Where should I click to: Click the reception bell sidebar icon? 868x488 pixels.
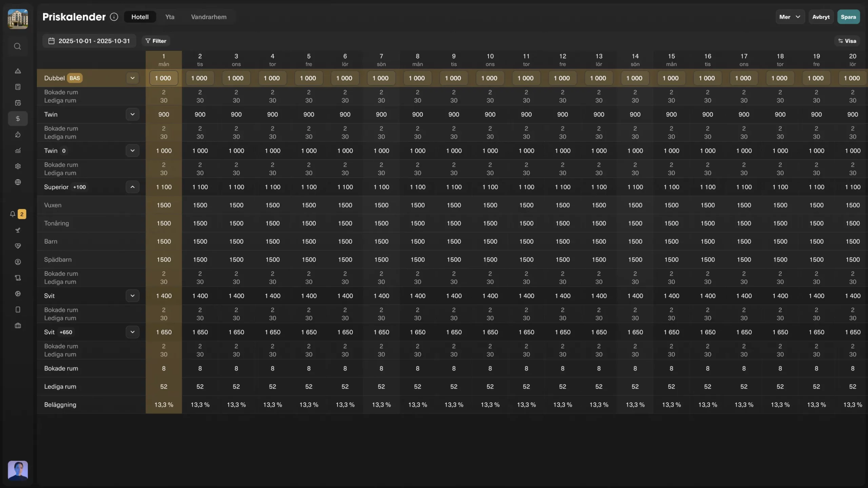pos(18,71)
